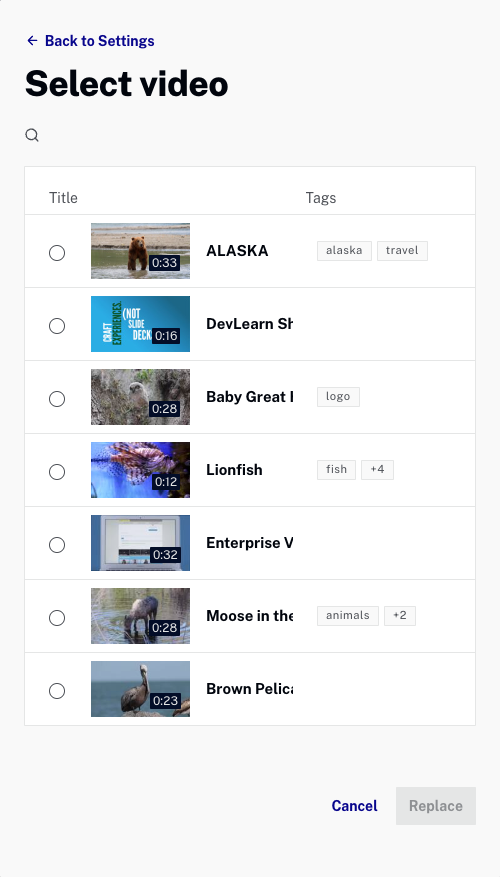Click the animals tag

(x=348, y=616)
